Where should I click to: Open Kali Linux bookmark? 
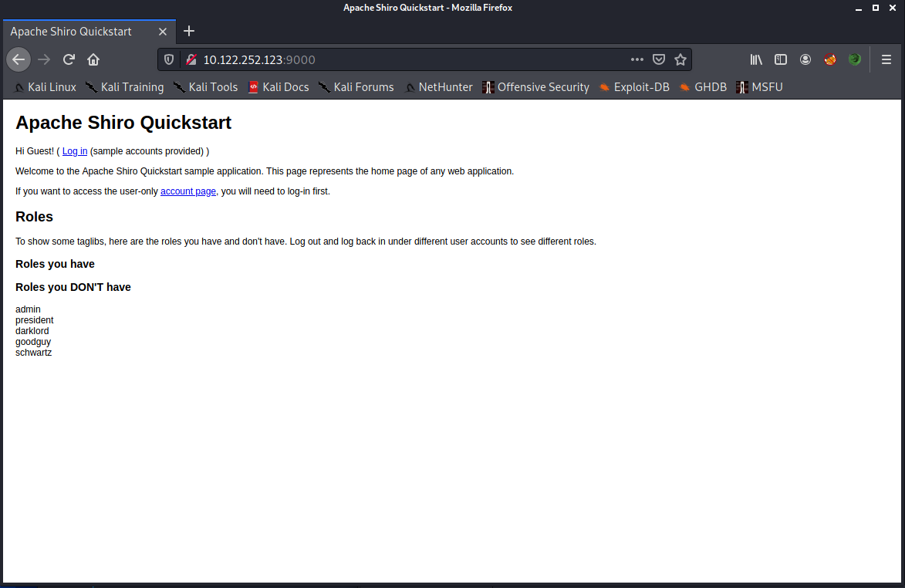coord(45,87)
